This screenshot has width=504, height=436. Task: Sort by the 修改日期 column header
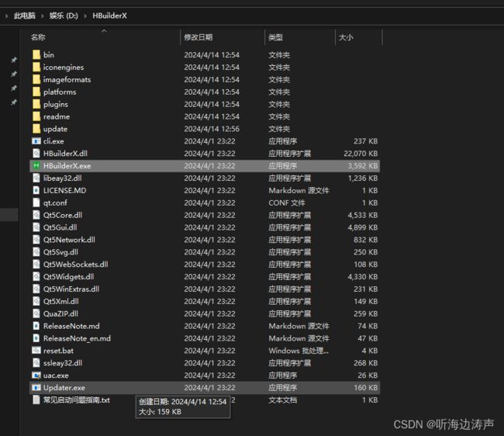click(198, 37)
